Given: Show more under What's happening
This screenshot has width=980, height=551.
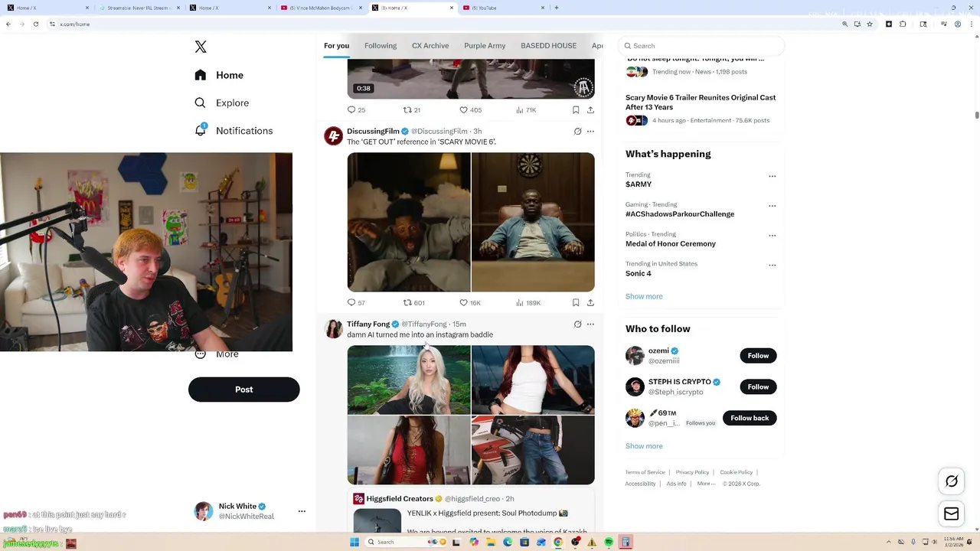Looking at the screenshot, I should pos(644,296).
